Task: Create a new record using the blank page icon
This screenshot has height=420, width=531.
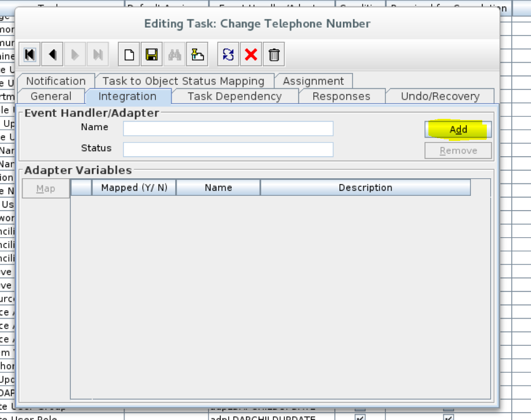Action: [129, 54]
